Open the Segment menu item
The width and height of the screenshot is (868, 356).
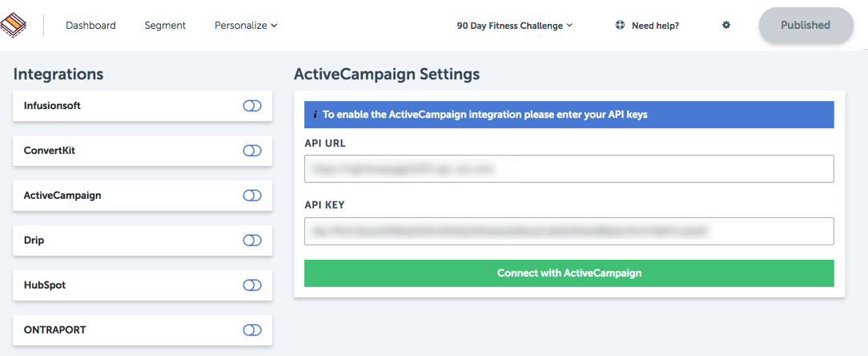click(x=165, y=26)
